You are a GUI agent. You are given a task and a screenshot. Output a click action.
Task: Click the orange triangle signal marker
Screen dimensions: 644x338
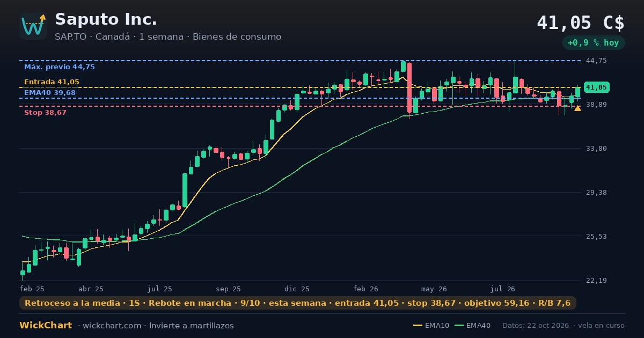tap(577, 108)
